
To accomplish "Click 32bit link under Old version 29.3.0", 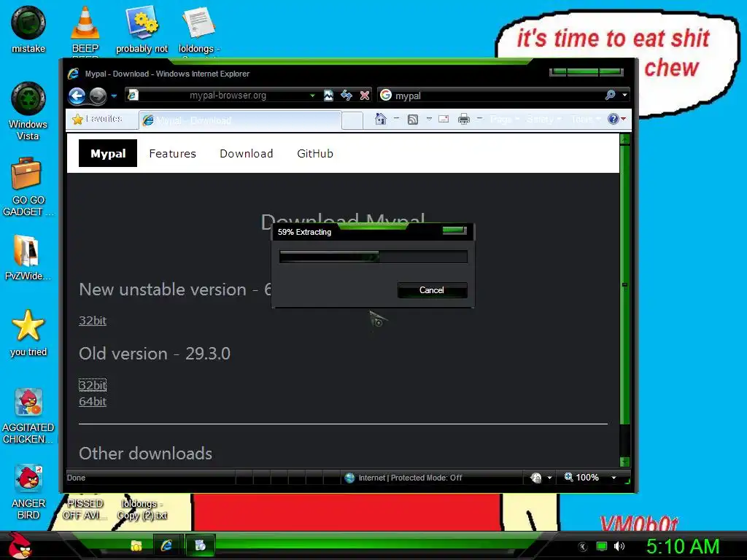I will 93,385.
